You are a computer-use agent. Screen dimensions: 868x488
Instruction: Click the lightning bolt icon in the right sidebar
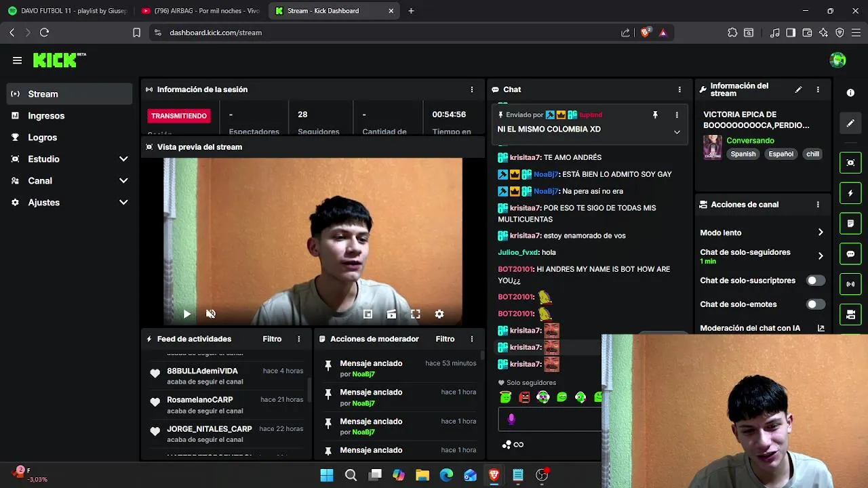(x=850, y=193)
